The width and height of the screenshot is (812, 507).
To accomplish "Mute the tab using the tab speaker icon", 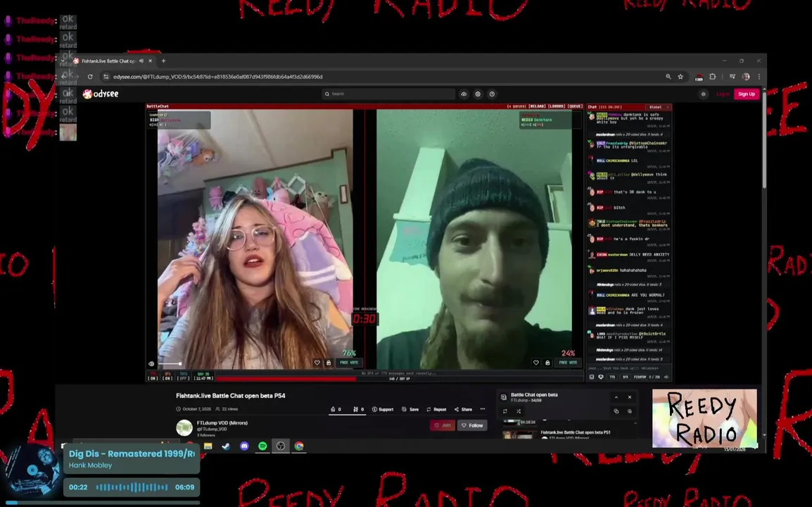I will (x=141, y=61).
